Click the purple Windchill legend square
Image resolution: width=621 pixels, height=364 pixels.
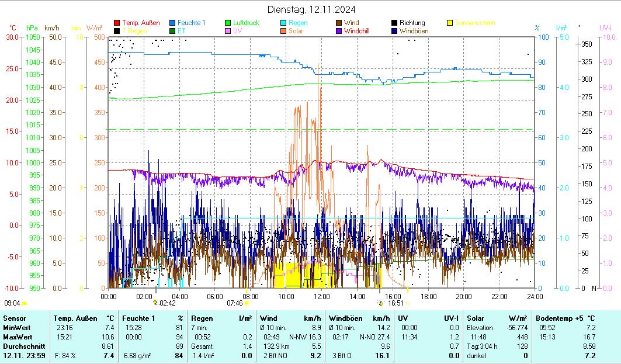click(x=339, y=31)
